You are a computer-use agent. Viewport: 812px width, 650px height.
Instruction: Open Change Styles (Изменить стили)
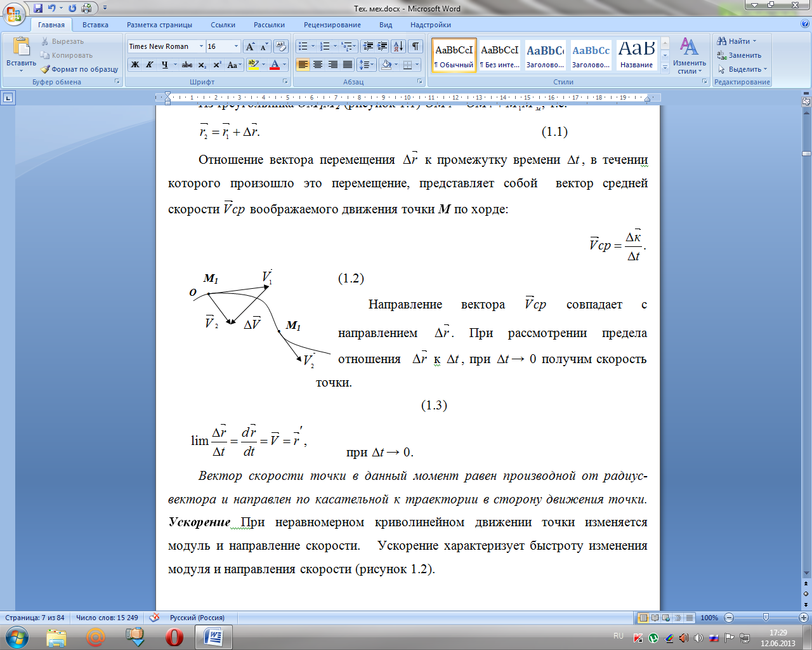[690, 56]
